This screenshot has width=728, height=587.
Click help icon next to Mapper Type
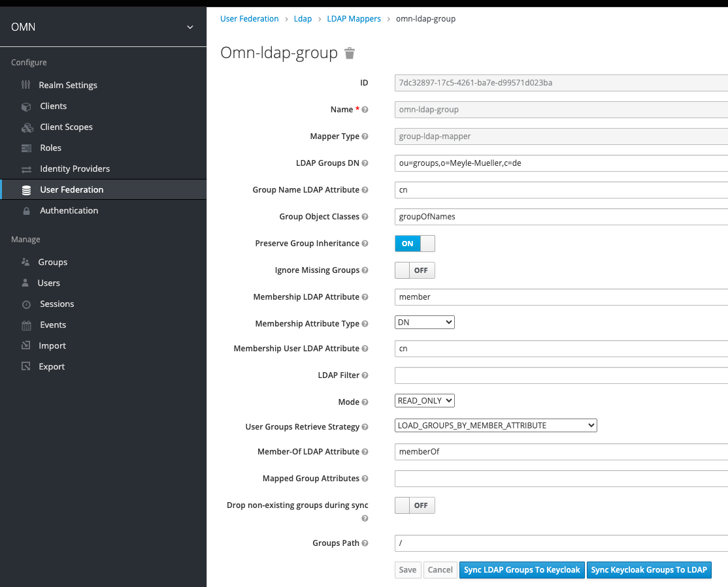click(365, 136)
